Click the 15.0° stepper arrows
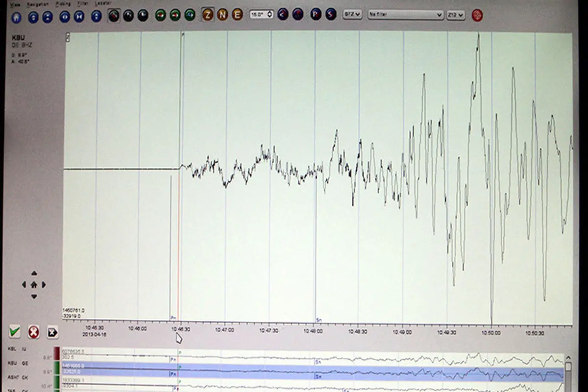This screenshot has height=392, width=588. [x=269, y=15]
